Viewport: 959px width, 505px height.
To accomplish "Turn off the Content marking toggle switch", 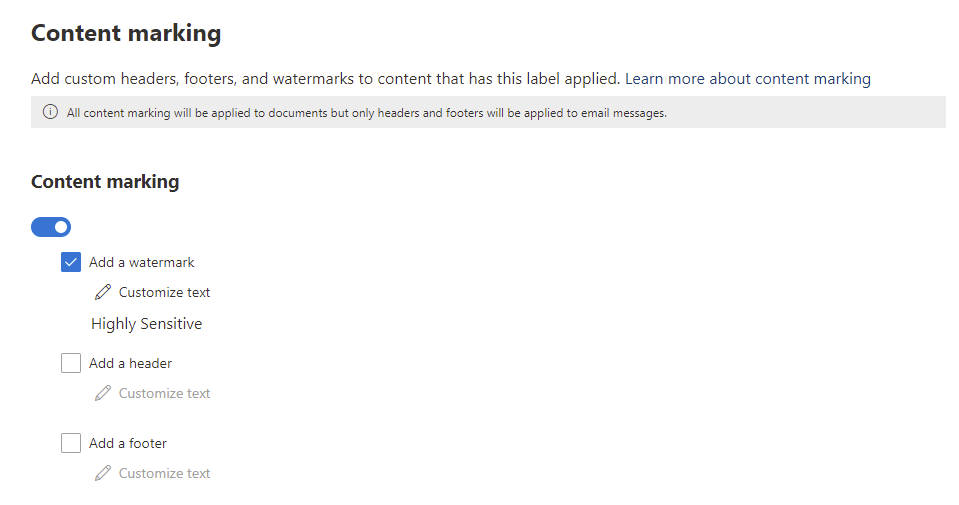I will (51, 227).
